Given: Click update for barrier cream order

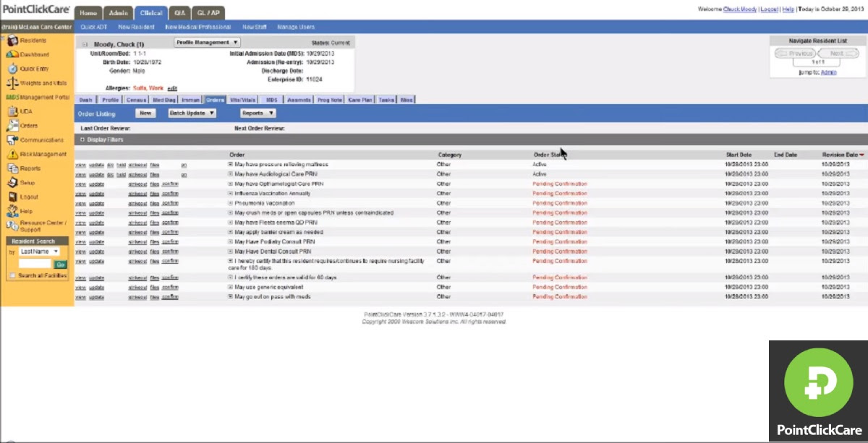Looking at the screenshot, I should pos(96,232).
